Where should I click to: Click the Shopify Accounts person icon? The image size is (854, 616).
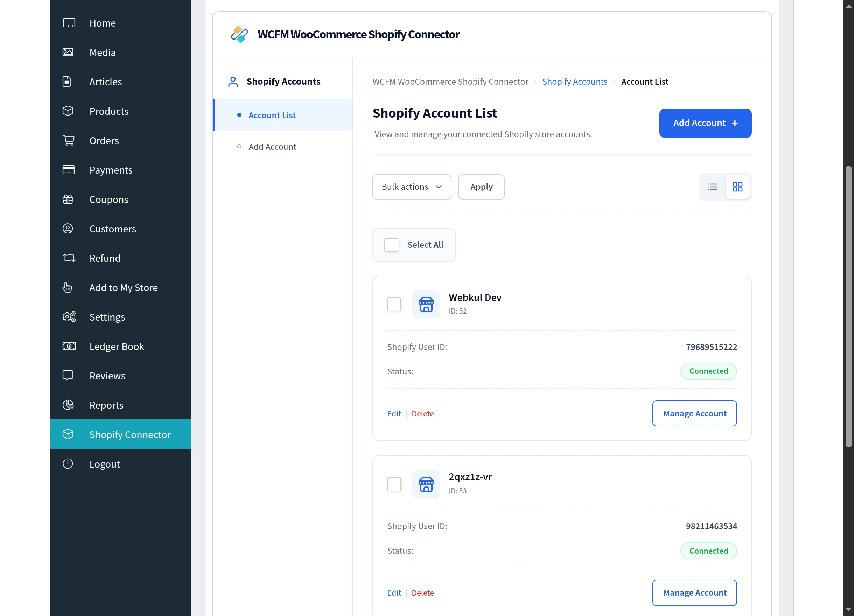point(233,82)
